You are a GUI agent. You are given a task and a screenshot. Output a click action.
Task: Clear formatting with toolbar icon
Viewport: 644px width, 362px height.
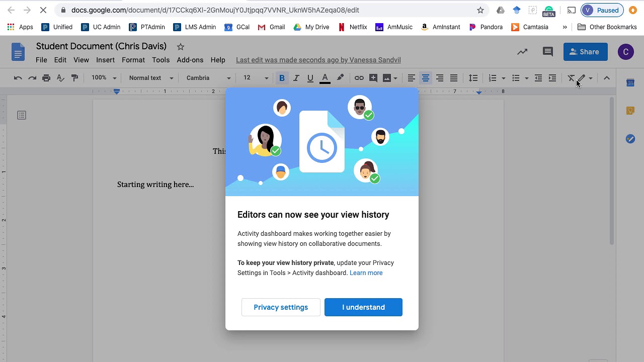pyautogui.click(x=571, y=78)
